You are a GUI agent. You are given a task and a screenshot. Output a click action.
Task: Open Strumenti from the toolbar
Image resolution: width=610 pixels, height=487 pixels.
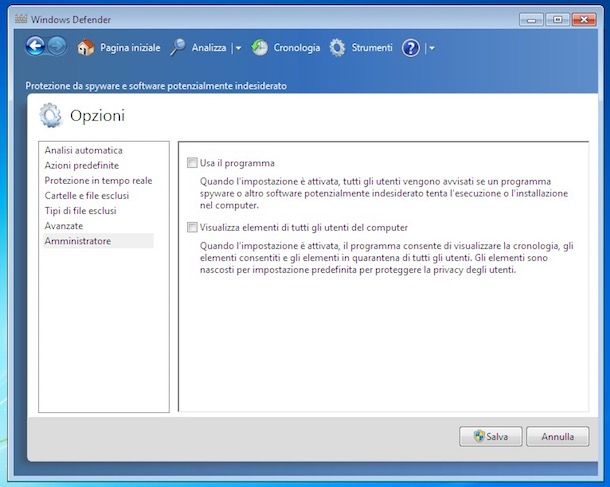click(x=372, y=47)
